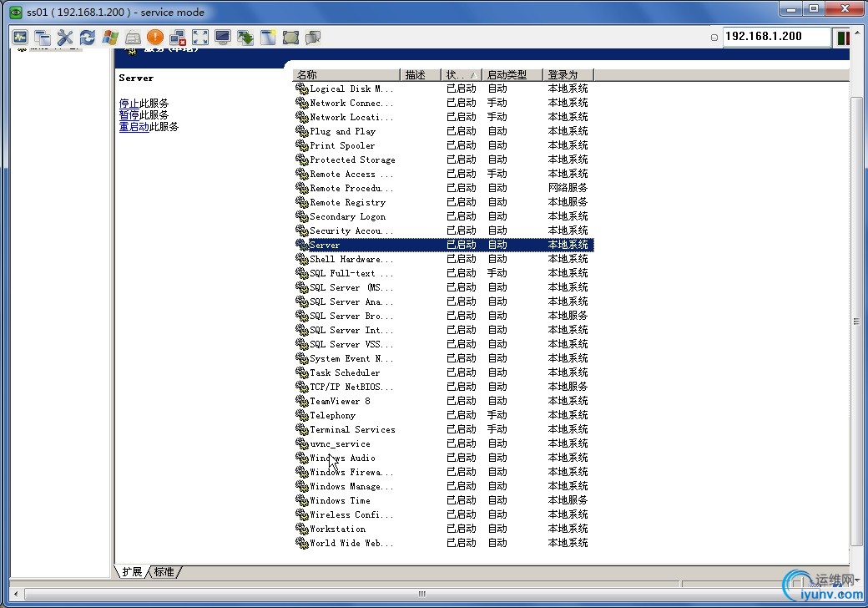Select the SQL Full-text ... service
The width and height of the screenshot is (868, 608).
tap(443, 274)
